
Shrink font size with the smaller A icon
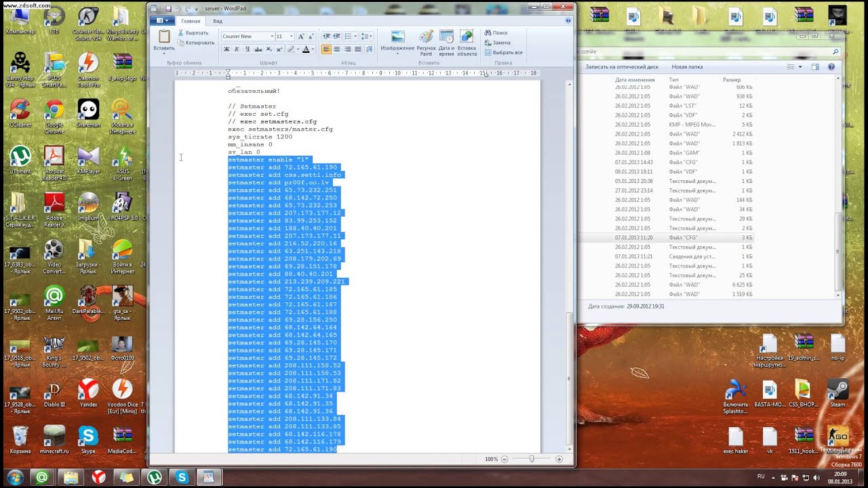[311, 36]
